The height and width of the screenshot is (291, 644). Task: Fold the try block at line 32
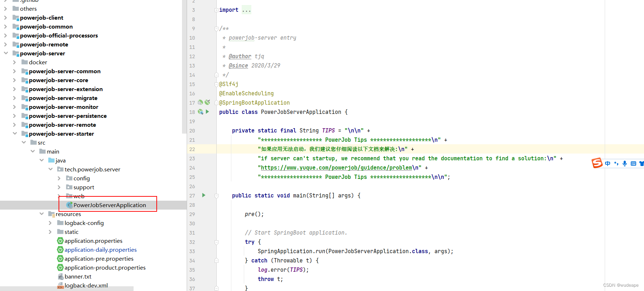(216, 242)
